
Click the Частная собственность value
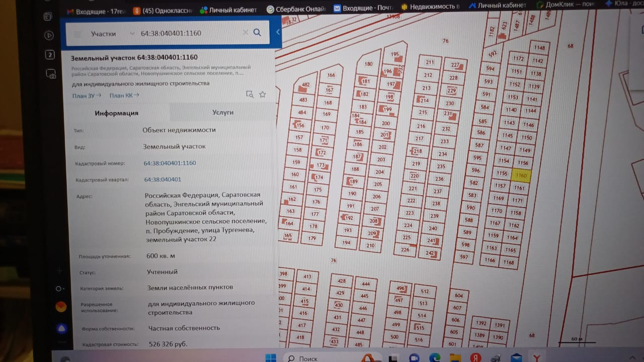point(184,328)
